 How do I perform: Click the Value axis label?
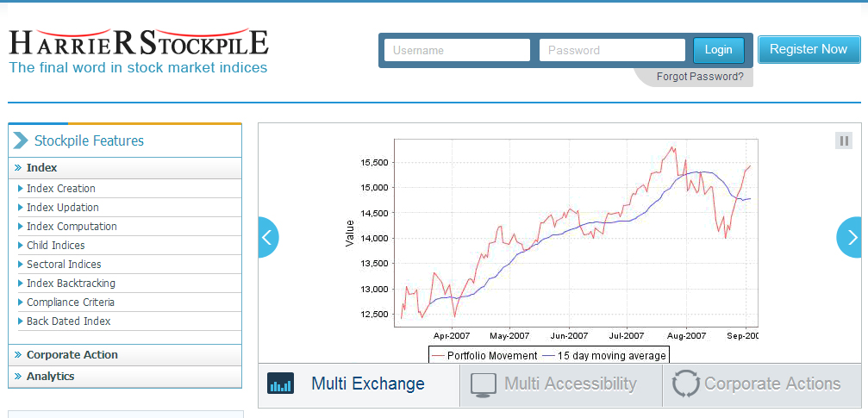tap(349, 233)
